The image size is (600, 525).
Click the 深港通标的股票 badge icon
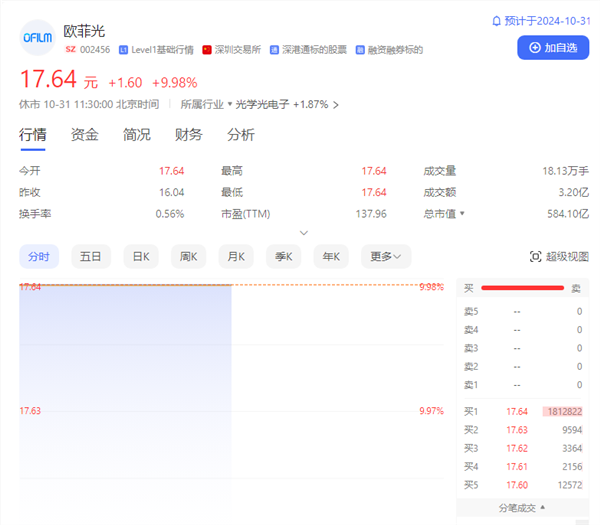click(x=274, y=50)
